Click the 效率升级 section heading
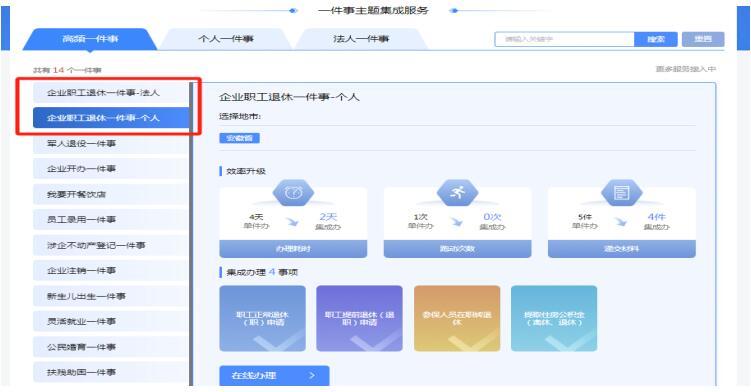The image size is (751, 392). click(246, 171)
